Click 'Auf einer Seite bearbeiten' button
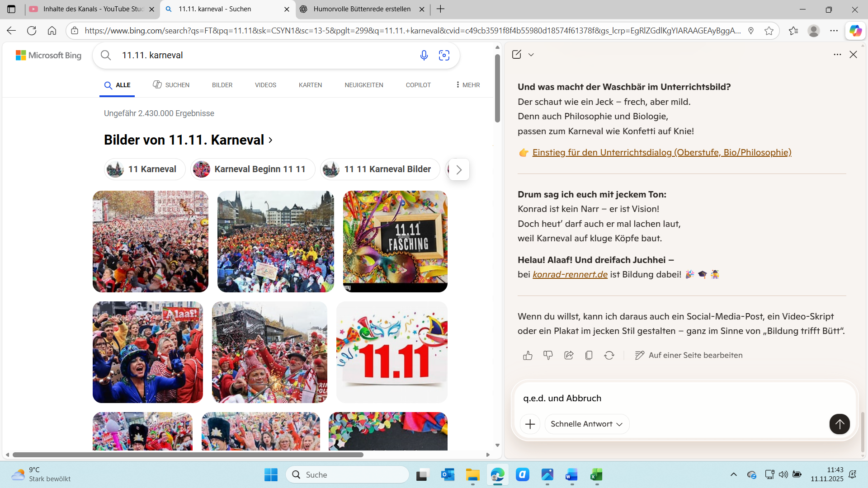 [689, 356]
